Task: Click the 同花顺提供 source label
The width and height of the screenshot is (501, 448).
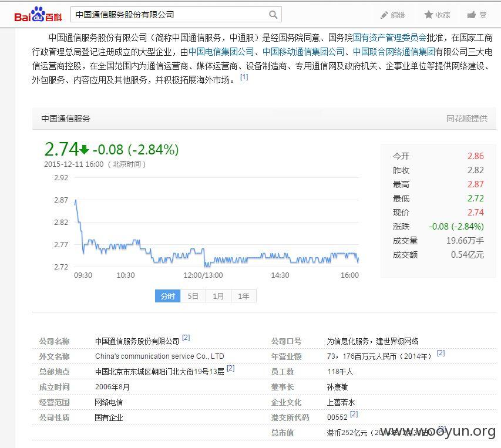Action: click(467, 119)
